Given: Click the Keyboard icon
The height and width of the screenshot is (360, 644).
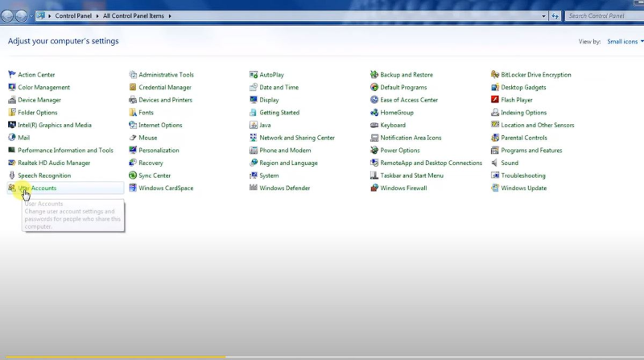Looking at the screenshot, I should click(374, 125).
